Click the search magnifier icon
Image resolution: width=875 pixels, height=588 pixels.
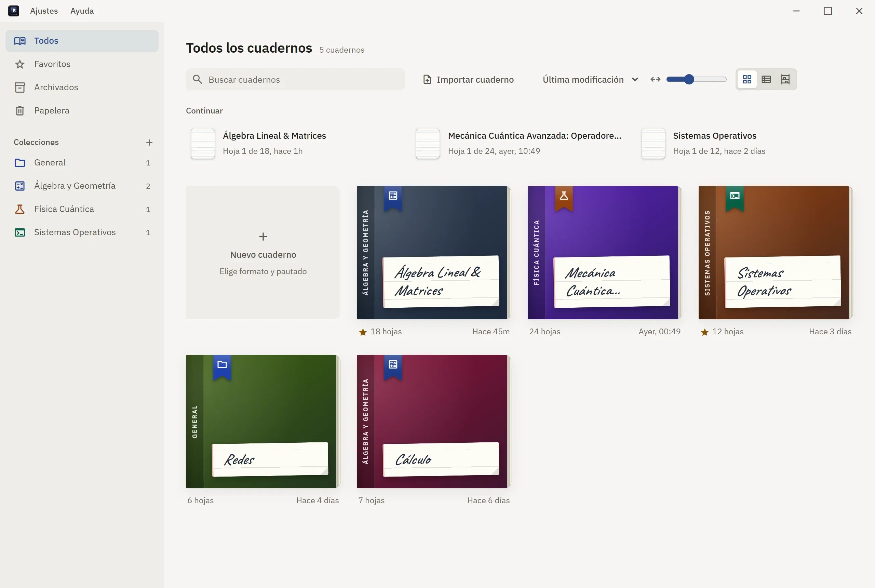[197, 80]
